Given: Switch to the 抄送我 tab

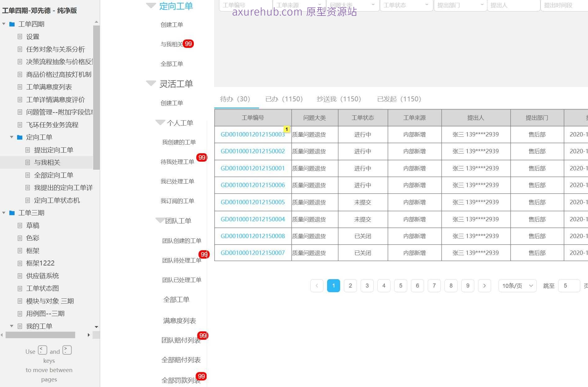Looking at the screenshot, I should 339,99.
